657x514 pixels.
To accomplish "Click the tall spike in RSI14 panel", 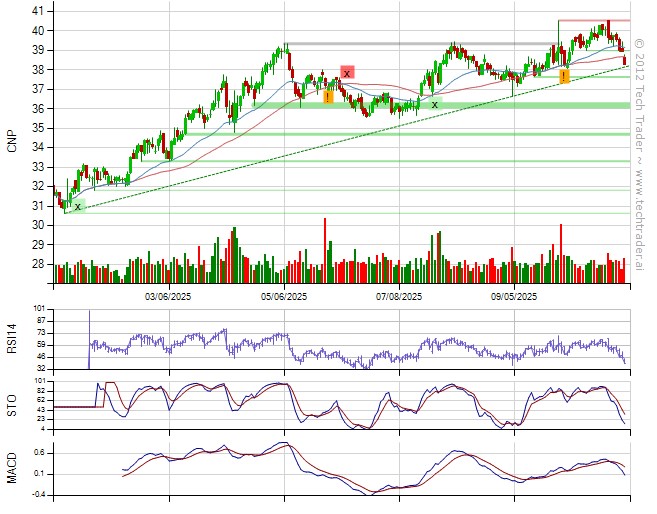I will coord(89,325).
